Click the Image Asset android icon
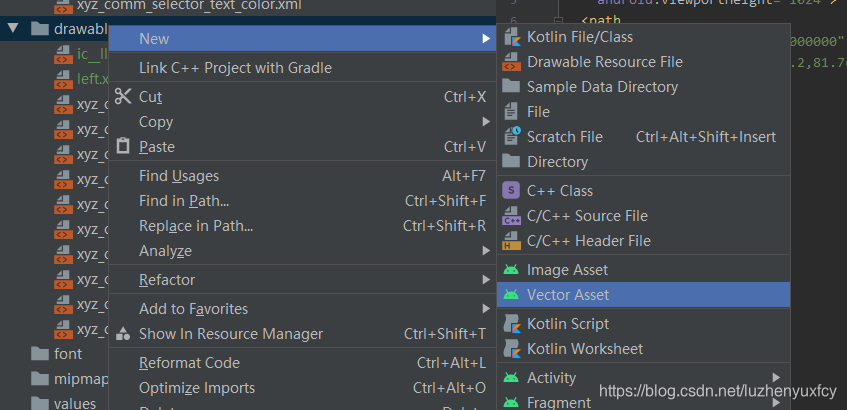This screenshot has width=847, height=410. coord(511,270)
